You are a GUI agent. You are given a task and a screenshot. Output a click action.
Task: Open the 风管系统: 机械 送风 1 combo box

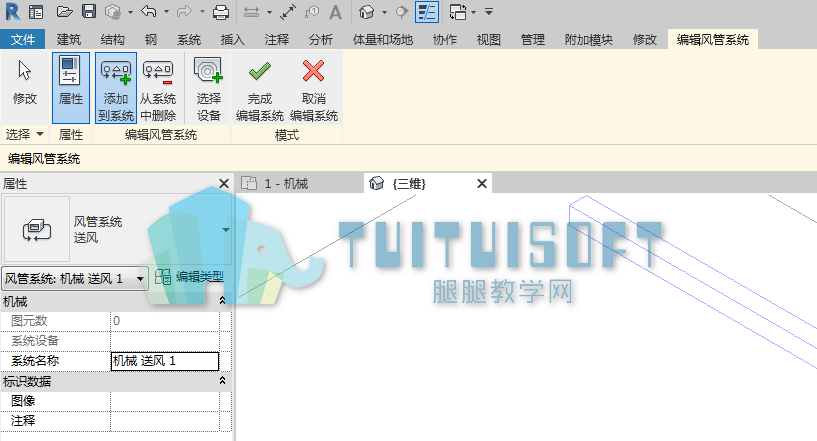pyautogui.click(x=75, y=279)
